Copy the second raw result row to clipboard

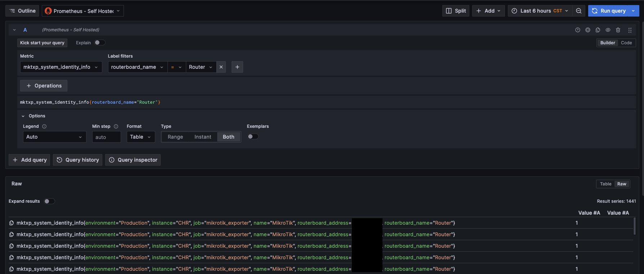pyautogui.click(x=12, y=234)
